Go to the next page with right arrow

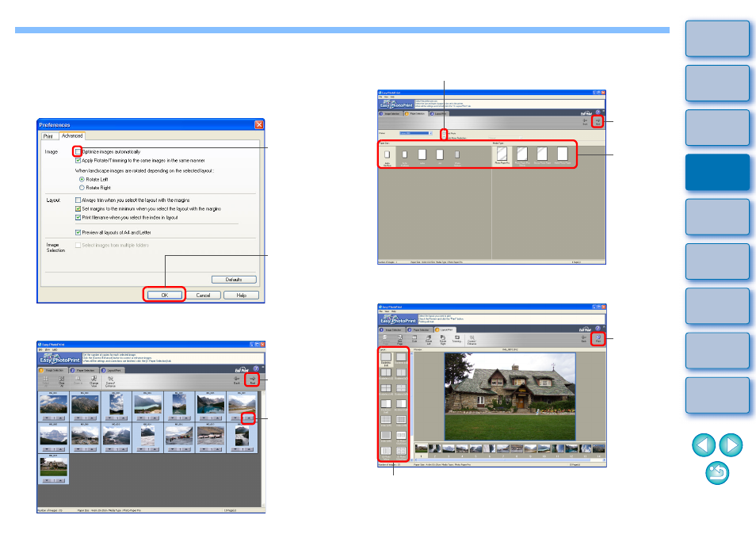[731, 444]
